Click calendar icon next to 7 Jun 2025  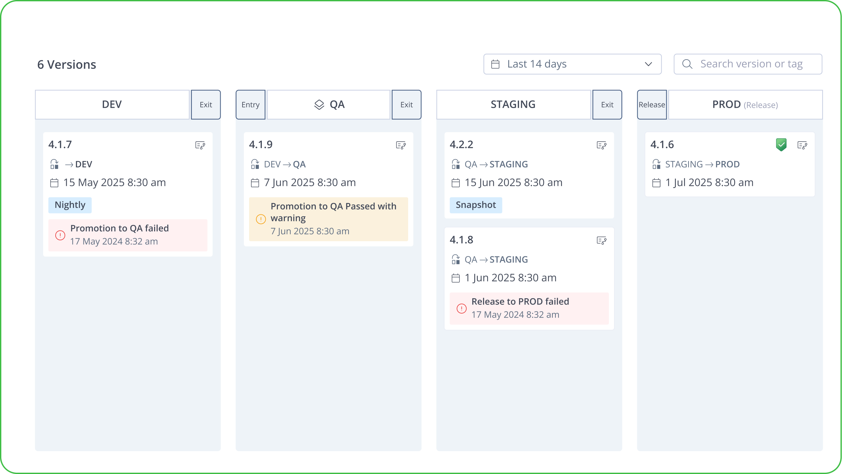[255, 183]
